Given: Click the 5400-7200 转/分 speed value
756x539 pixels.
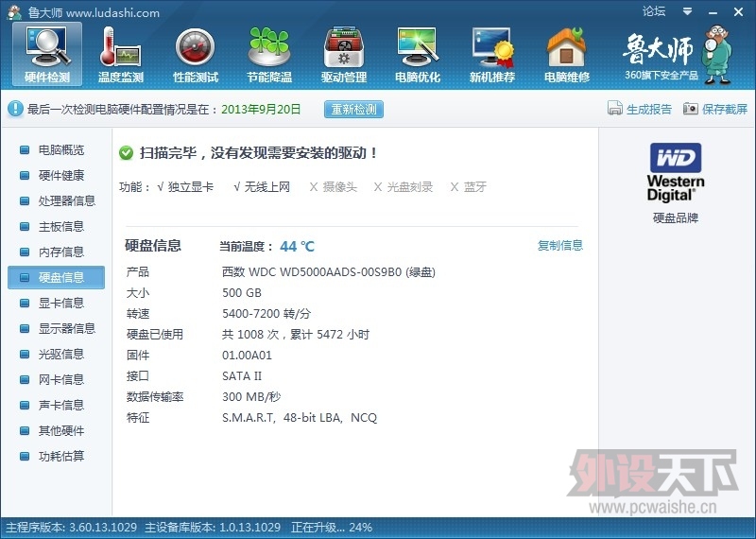Looking at the screenshot, I should pyautogui.click(x=266, y=314).
